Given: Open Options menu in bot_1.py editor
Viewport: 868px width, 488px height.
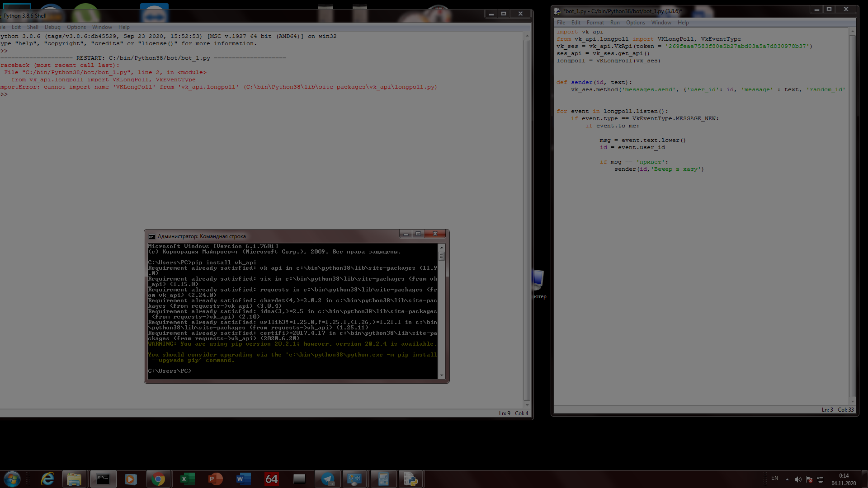Looking at the screenshot, I should (636, 23).
